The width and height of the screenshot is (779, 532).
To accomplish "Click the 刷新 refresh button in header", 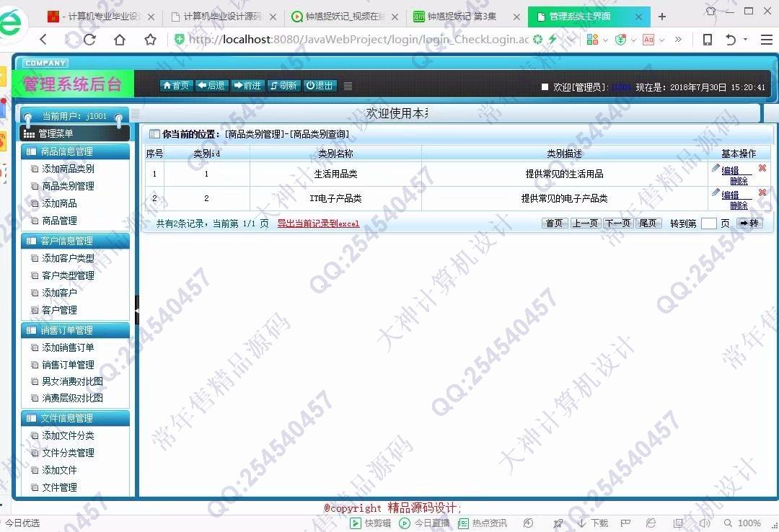I will [x=283, y=86].
